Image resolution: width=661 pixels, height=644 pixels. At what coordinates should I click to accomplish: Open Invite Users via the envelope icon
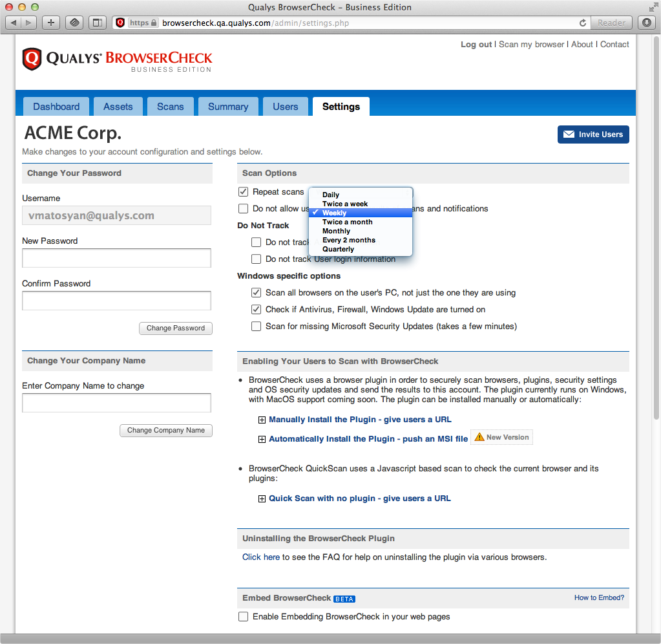click(569, 134)
